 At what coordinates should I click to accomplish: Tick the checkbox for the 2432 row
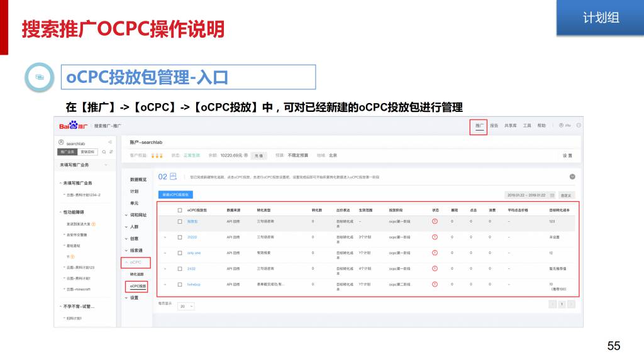179,269
